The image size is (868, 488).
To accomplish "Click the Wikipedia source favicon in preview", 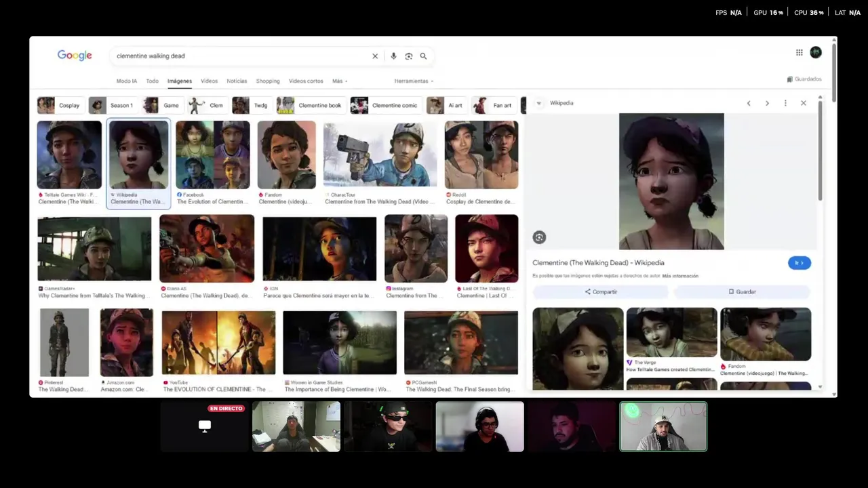I will pos(539,103).
